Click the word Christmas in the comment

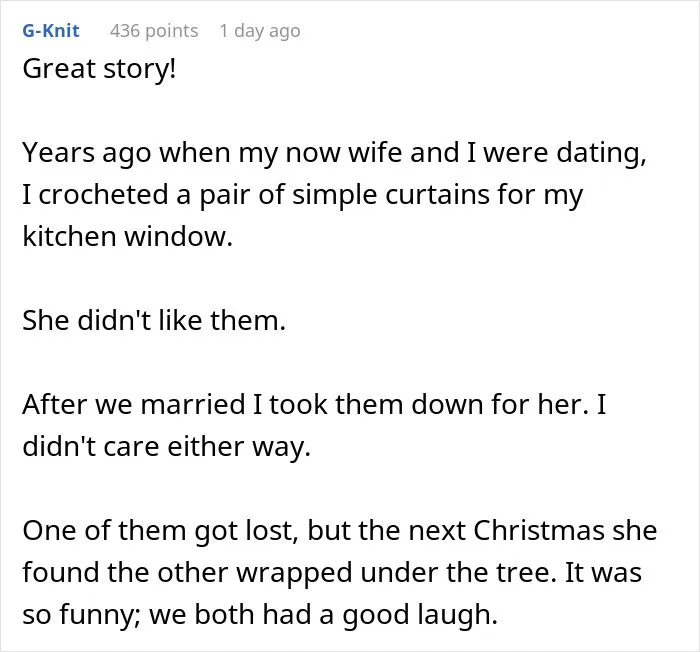click(538, 530)
